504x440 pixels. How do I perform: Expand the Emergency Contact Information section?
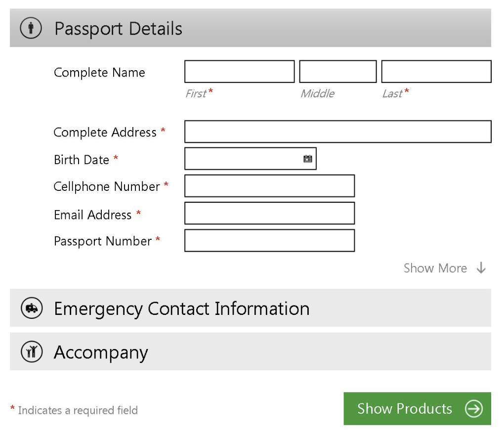[x=181, y=308]
